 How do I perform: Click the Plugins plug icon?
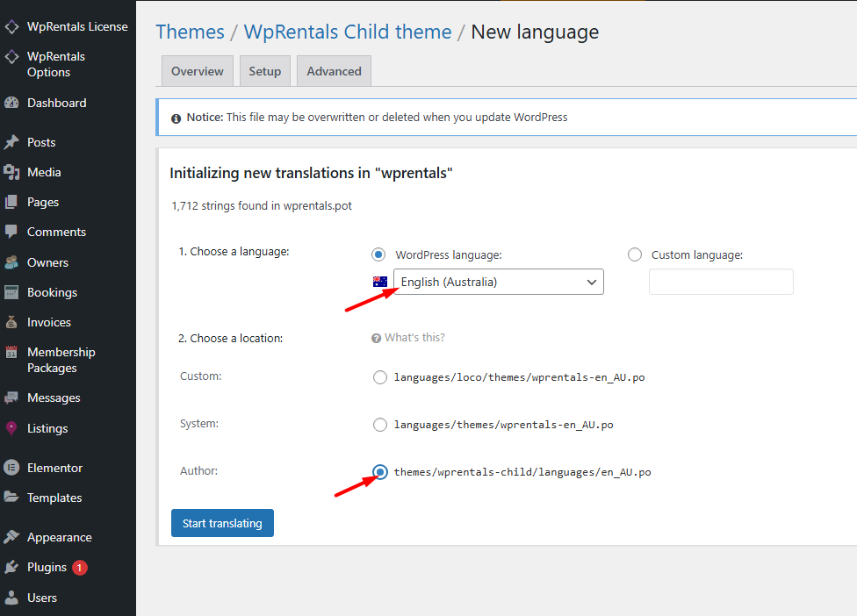tap(11, 567)
